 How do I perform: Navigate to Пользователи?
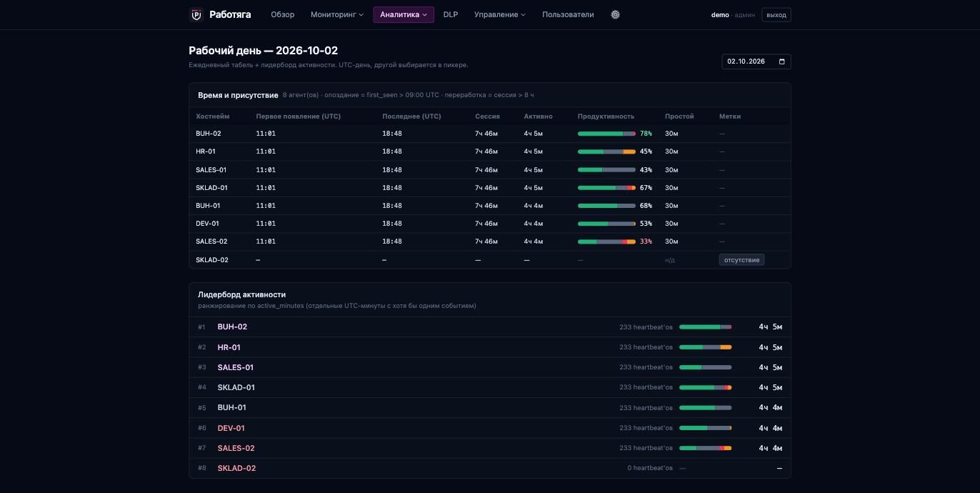[x=568, y=14]
